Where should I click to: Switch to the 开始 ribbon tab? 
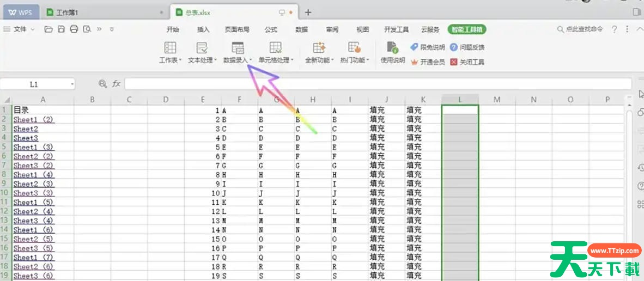(173, 29)
